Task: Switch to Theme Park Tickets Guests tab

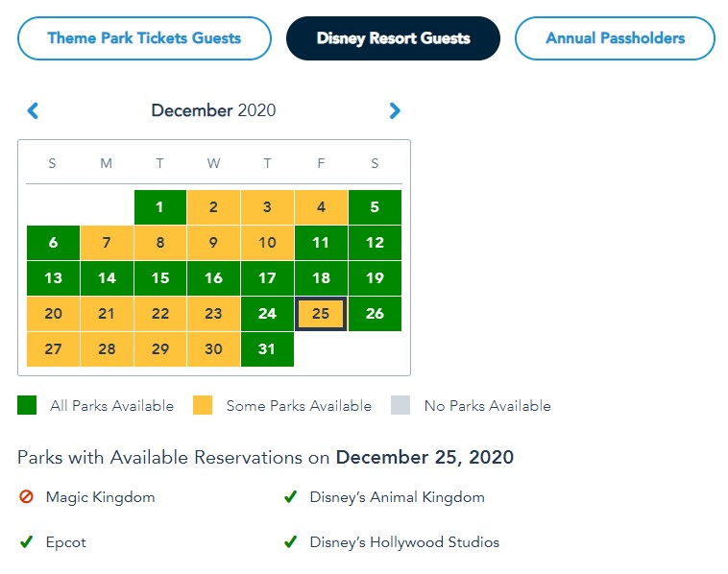Action: click(x=144, y=38)
